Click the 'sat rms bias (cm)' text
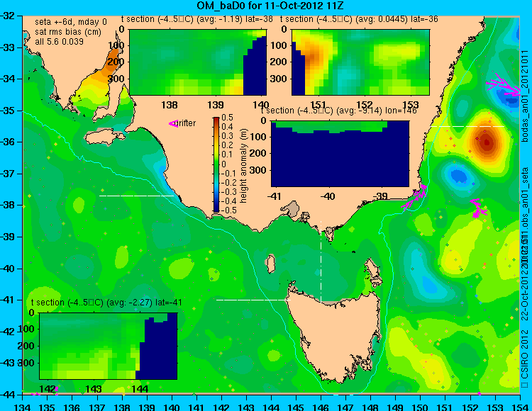 click(68, 32)
